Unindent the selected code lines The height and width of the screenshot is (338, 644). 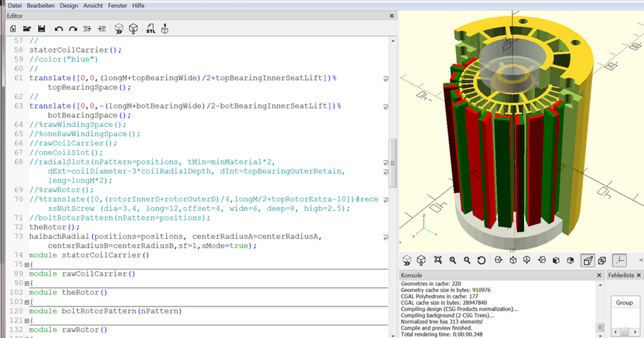(x=87, y=29)
